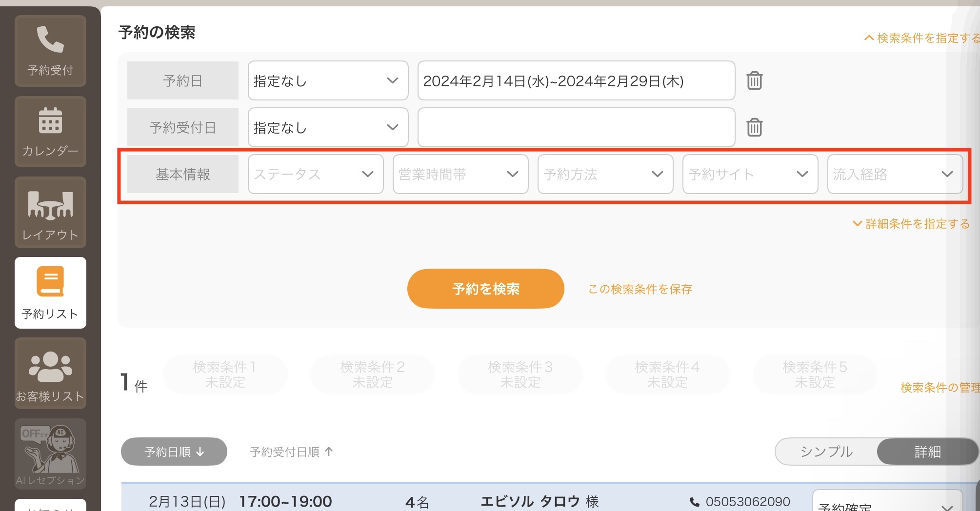Select saved 検索条件1 未設定 preset

[x=225, y=374]
